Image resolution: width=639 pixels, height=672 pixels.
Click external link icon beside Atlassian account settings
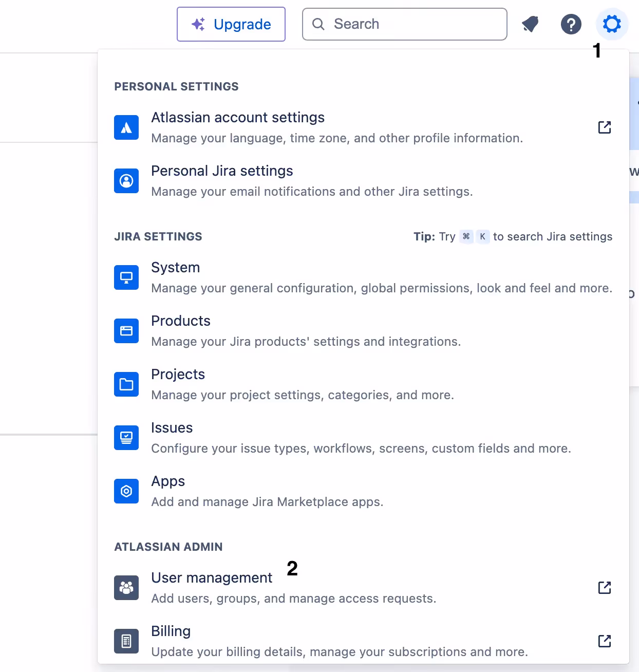[x=605, y=127]
